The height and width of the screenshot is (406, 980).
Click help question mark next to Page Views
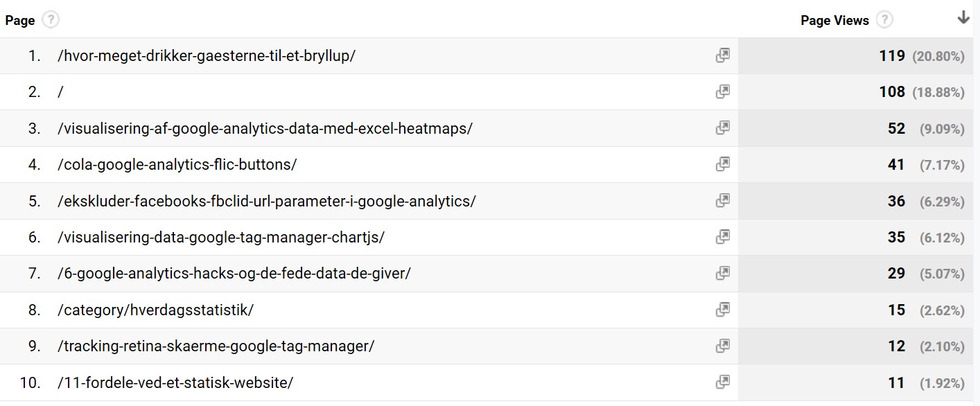click(x=884, y=20)
